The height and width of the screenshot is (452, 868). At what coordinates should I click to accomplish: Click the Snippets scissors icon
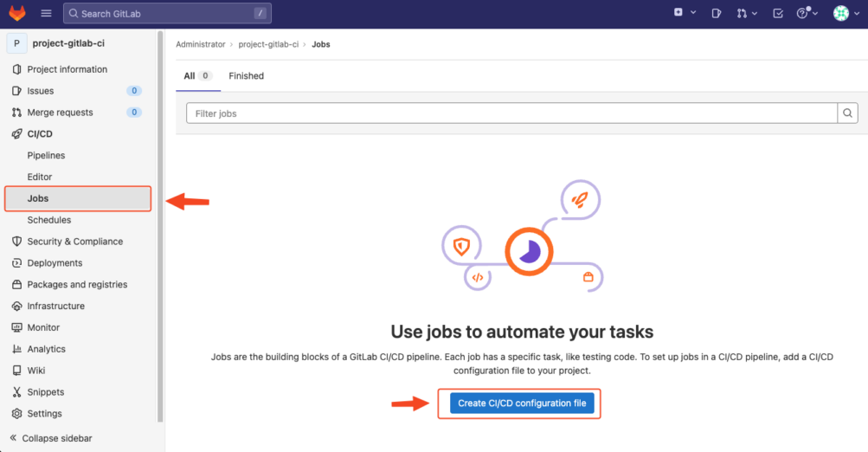click(x=16, y=392)
